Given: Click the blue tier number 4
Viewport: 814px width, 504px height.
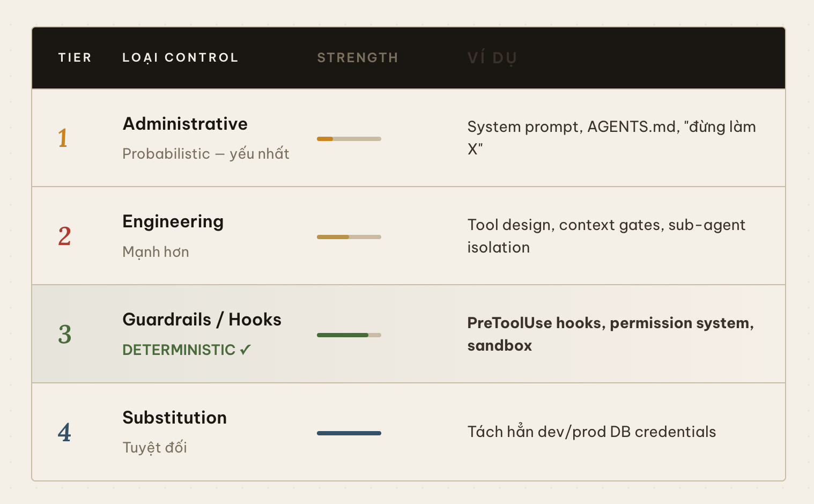Looking at the screenshot, I should [x=64, y=432].
